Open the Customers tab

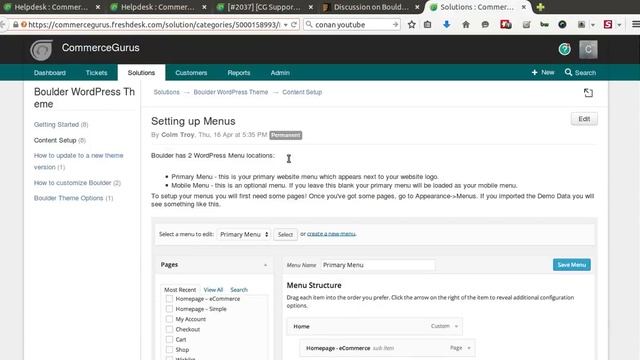(191, 73)
